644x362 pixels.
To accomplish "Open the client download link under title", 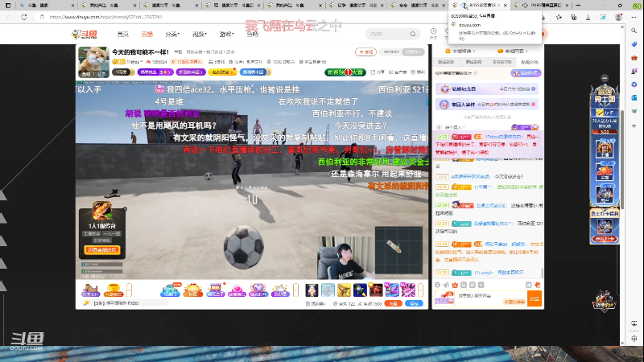I will click(398, 72).
